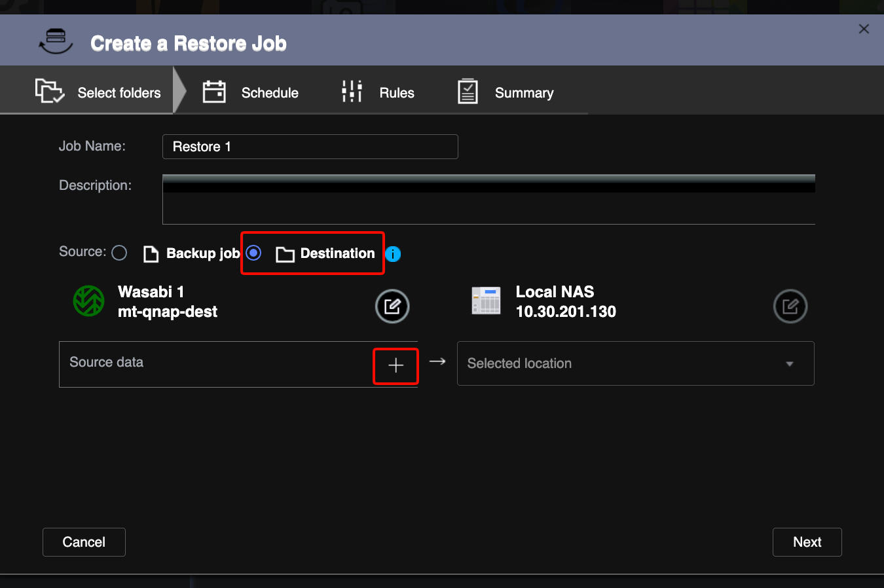Screen dimensions: 884x588
Task: Click the 'Local NAS' label
Action: point(555,292)
